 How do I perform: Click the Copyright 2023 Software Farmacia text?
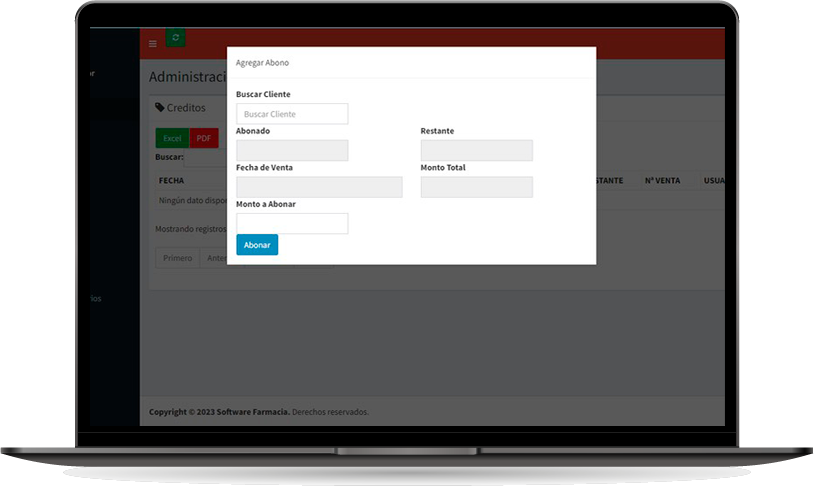point(219,412)
